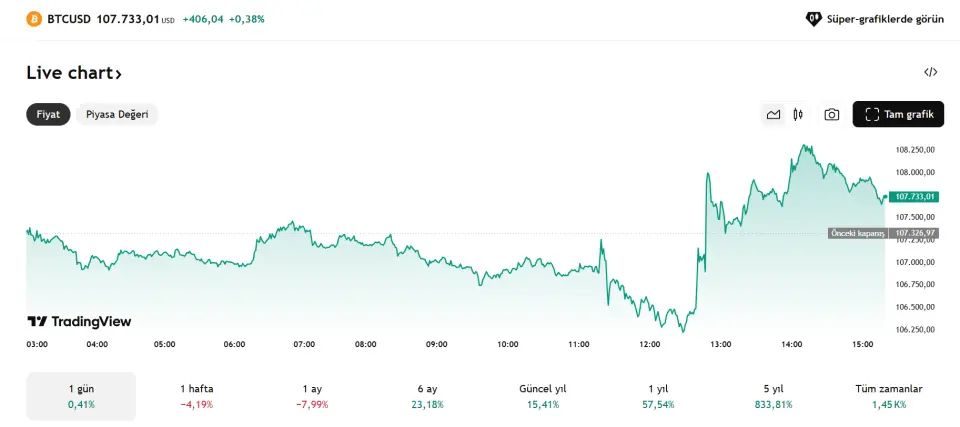Show Tüm zamanlar range
Screen dimensions: 960x427
889,396
